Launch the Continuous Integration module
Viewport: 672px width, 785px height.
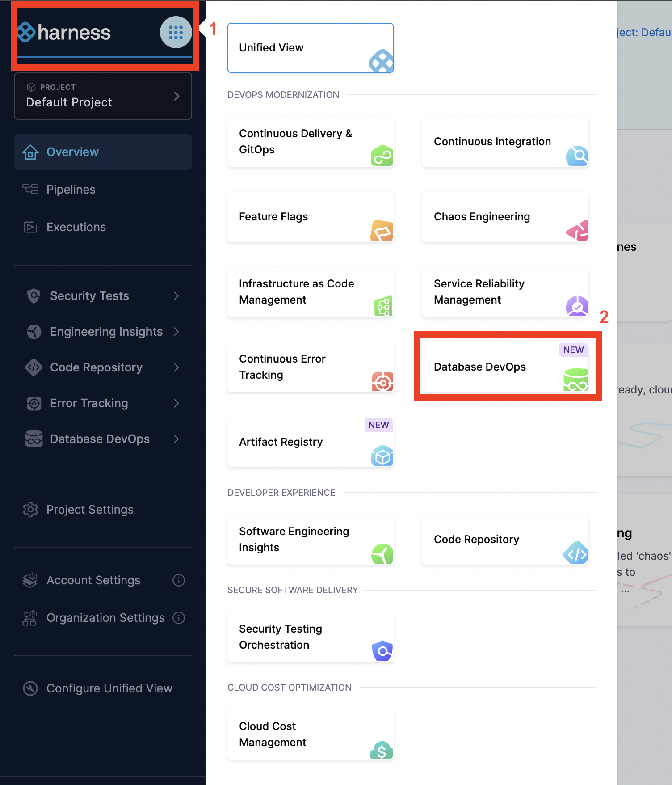505,142
